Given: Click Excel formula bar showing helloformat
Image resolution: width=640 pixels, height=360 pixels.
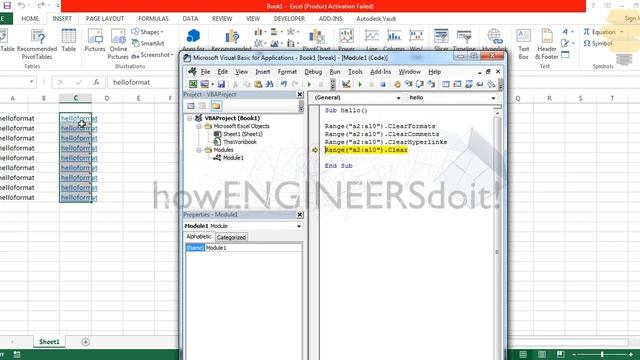Looking at the screenshot, I should coord(144,82).
